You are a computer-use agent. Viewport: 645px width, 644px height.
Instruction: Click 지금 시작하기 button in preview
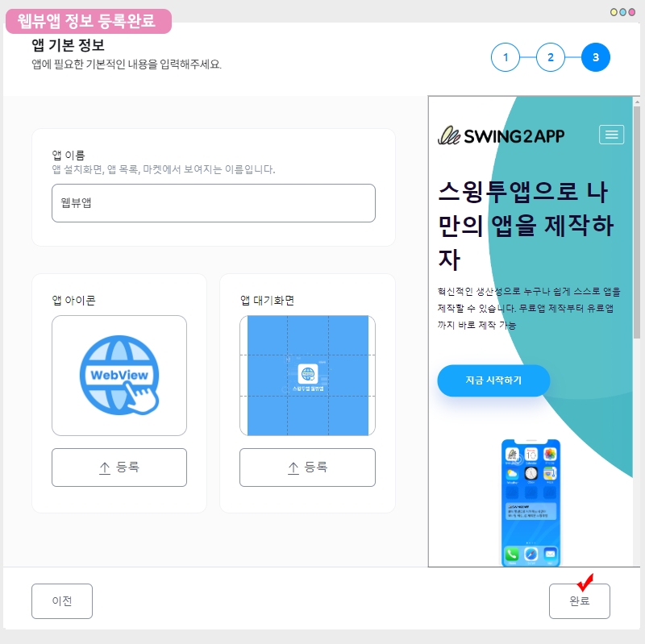[493, 380]
